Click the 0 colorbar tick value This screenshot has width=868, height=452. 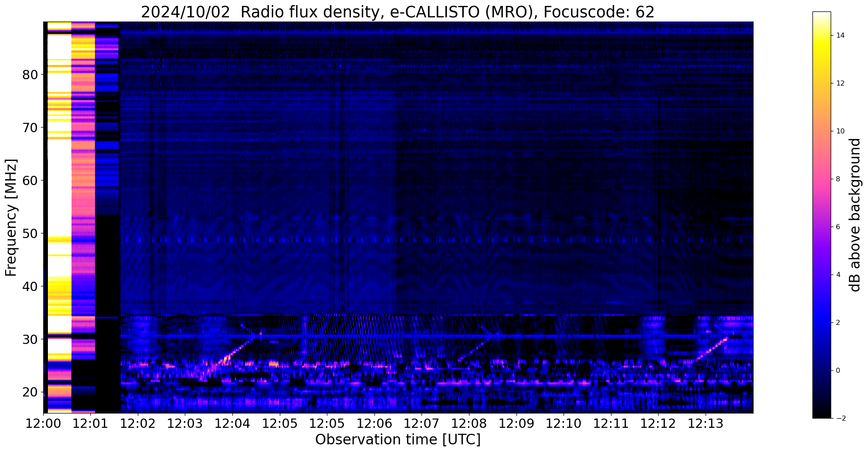pos(838,371)
